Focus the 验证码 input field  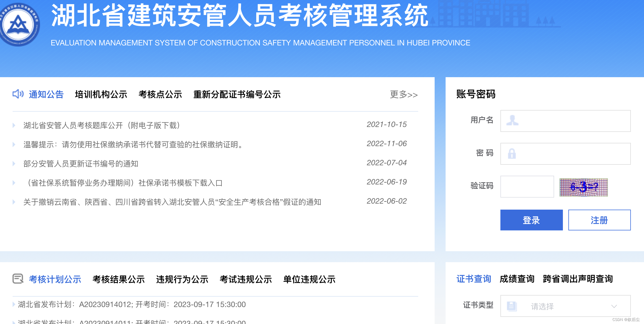coord(527,187)
